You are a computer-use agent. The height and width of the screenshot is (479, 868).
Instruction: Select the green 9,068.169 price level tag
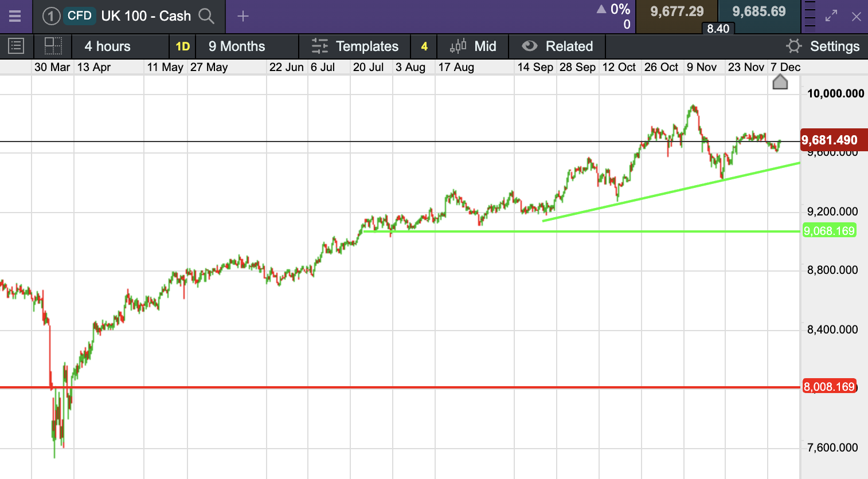click(x=829, y=231)
